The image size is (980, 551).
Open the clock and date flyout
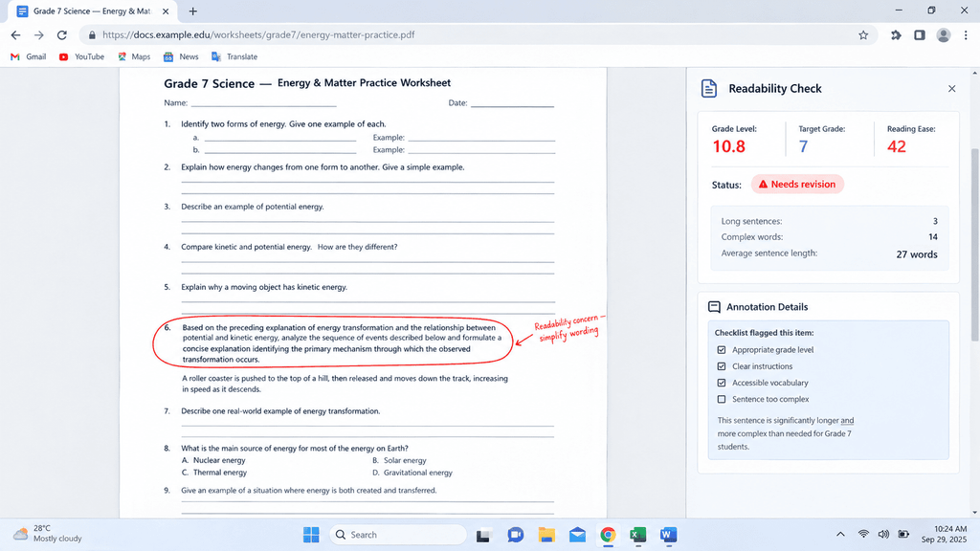click(944, 534)
